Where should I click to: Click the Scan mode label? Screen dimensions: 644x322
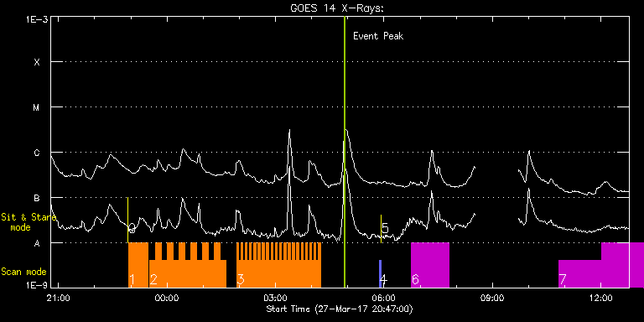[23, 272]
